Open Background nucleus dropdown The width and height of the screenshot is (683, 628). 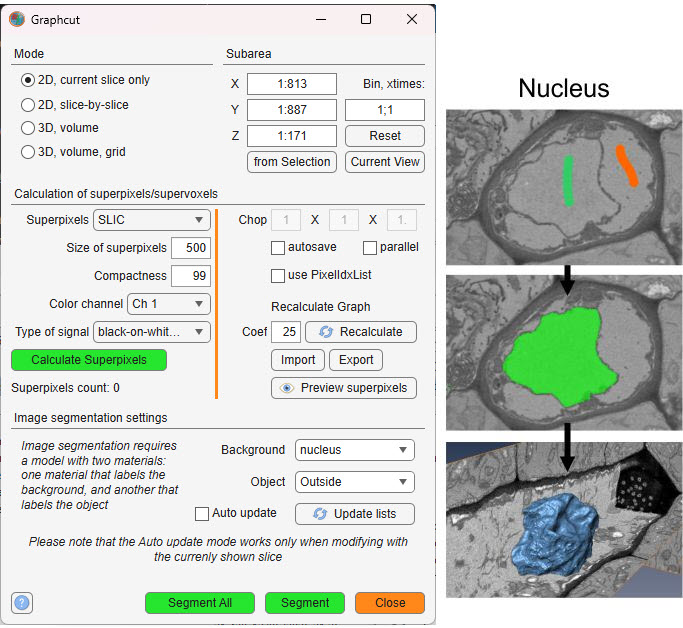point(355,450)
